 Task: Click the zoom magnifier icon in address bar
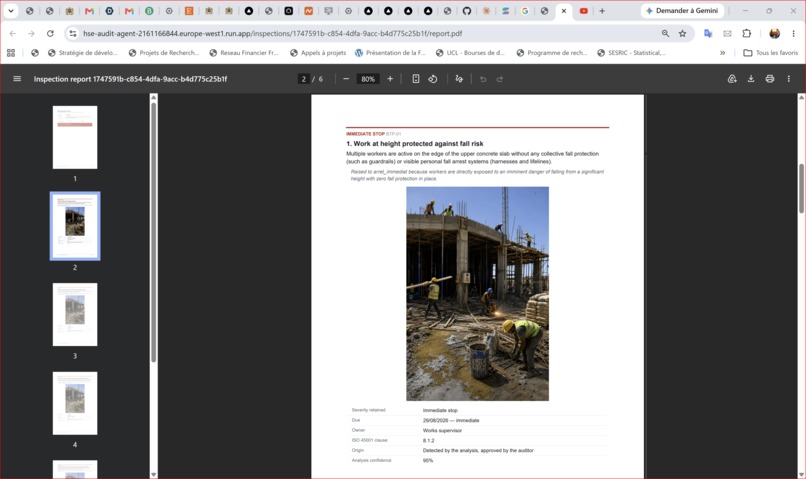(x=666, y=33)
